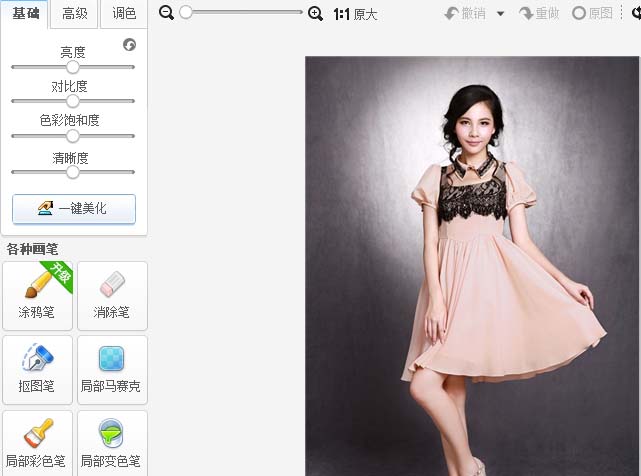Select the 涂鸦笔 doodle brush tool
Image resolution: width=641 pixels, height=476 pixels.
[x=37, y=296]
